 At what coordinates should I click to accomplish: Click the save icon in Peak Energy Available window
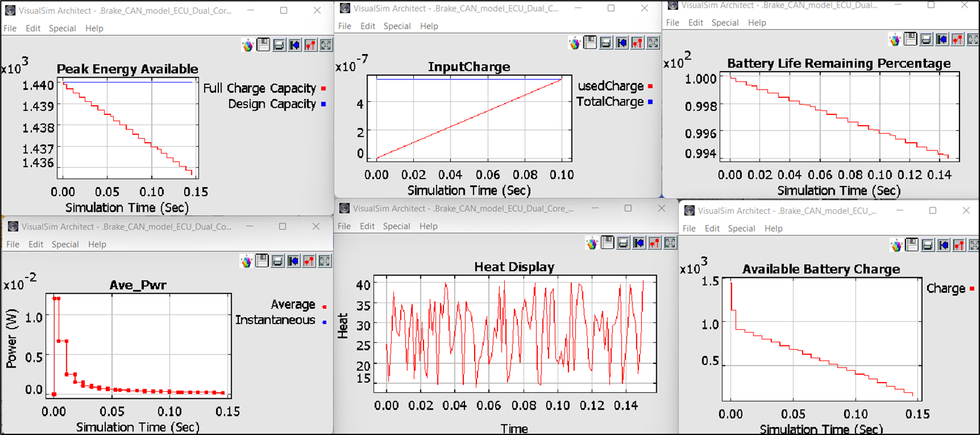click(x=263, y=45)
